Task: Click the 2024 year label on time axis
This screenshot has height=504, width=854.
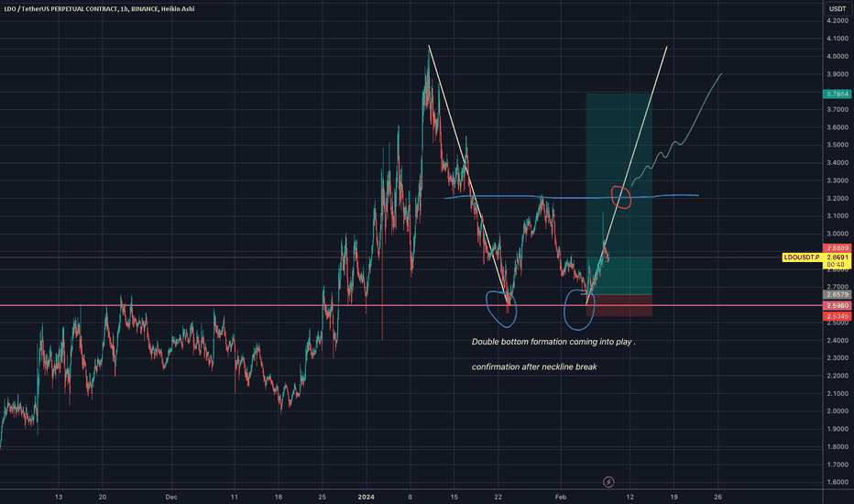Action: (x=366, y=497)
